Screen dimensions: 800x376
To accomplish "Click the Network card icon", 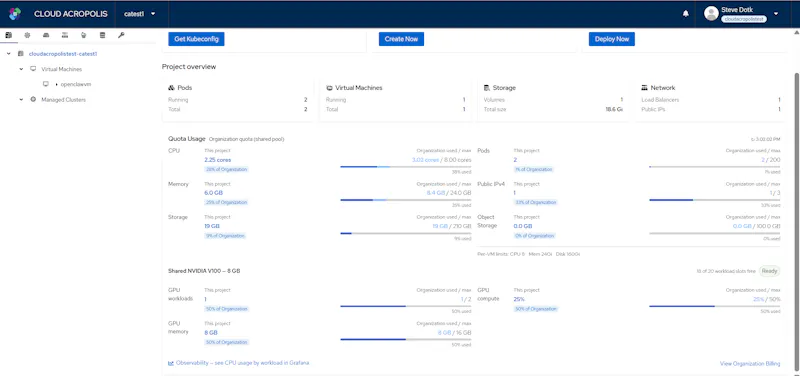I will click(644, 88).
